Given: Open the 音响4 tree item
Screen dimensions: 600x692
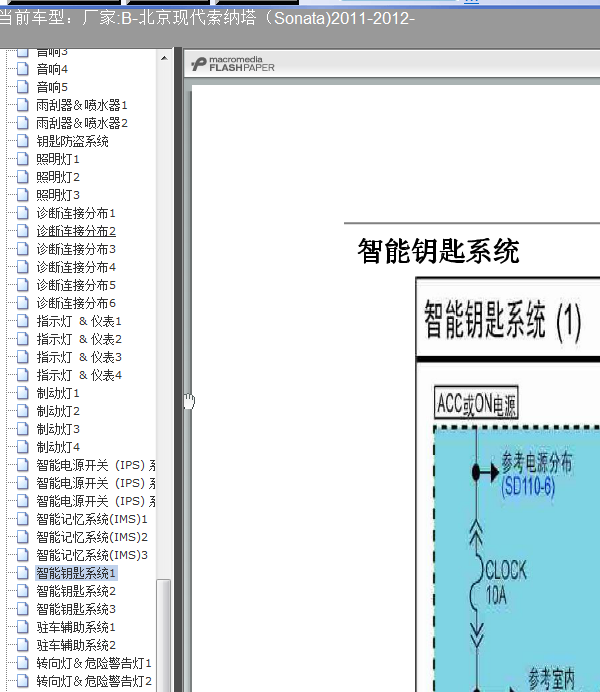Looking at the screenshot, I should pyautogui.click(x=52, y=69).
